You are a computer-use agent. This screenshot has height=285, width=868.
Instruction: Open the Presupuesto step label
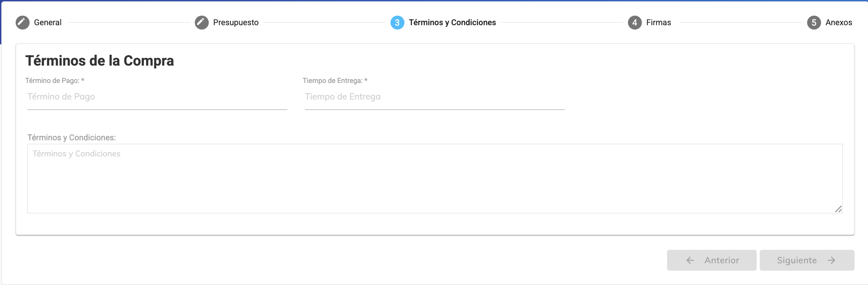[x=236, y=23]
